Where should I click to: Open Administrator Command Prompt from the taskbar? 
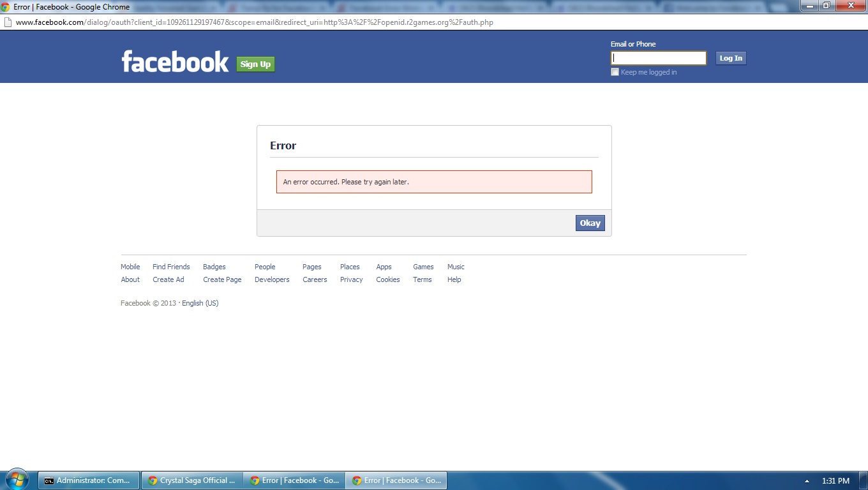[89, 480]
